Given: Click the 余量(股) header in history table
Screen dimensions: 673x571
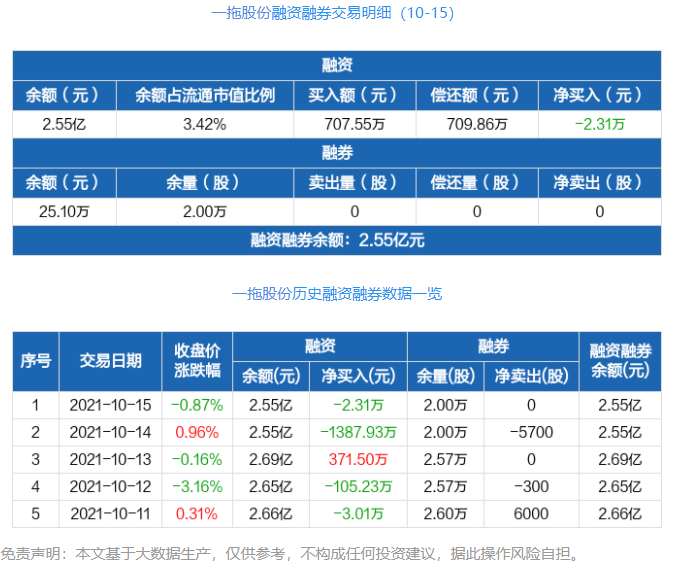Looking at the screenshot, I should 446,377.
